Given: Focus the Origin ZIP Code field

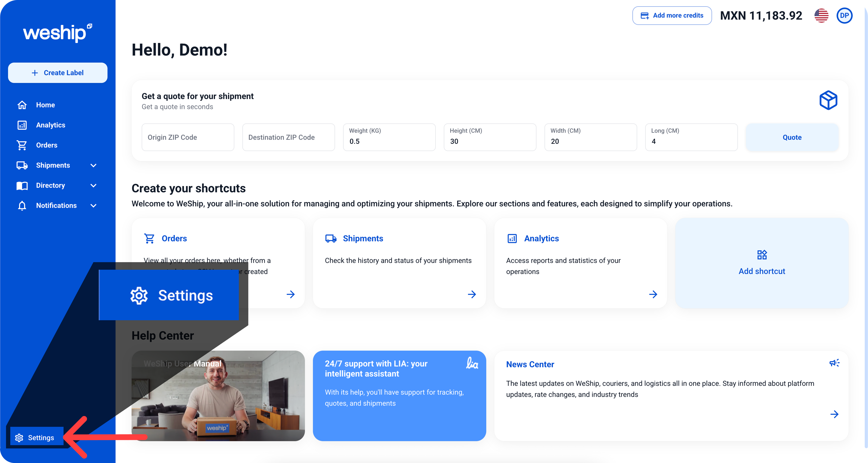Looking at the screenshot, I should pos(188,137).
